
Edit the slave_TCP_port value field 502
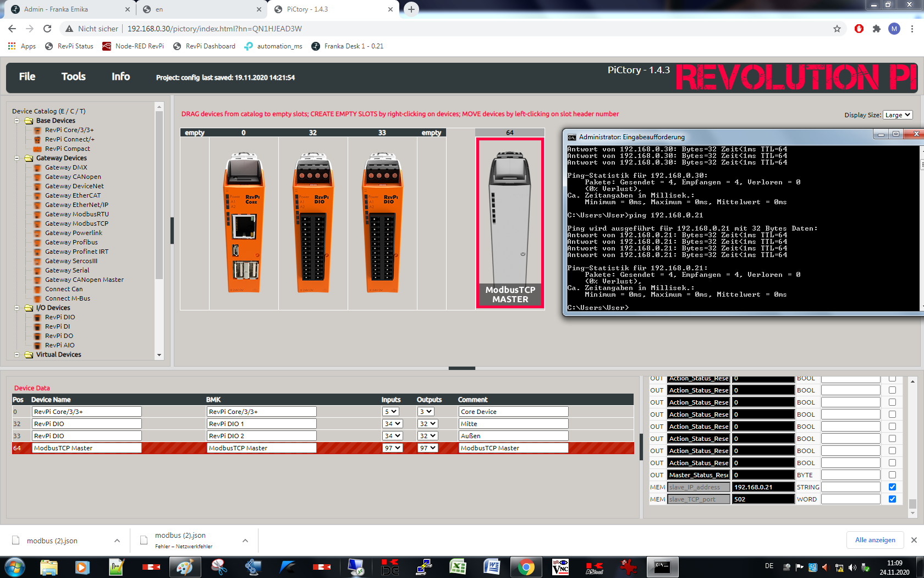point(763,499)
